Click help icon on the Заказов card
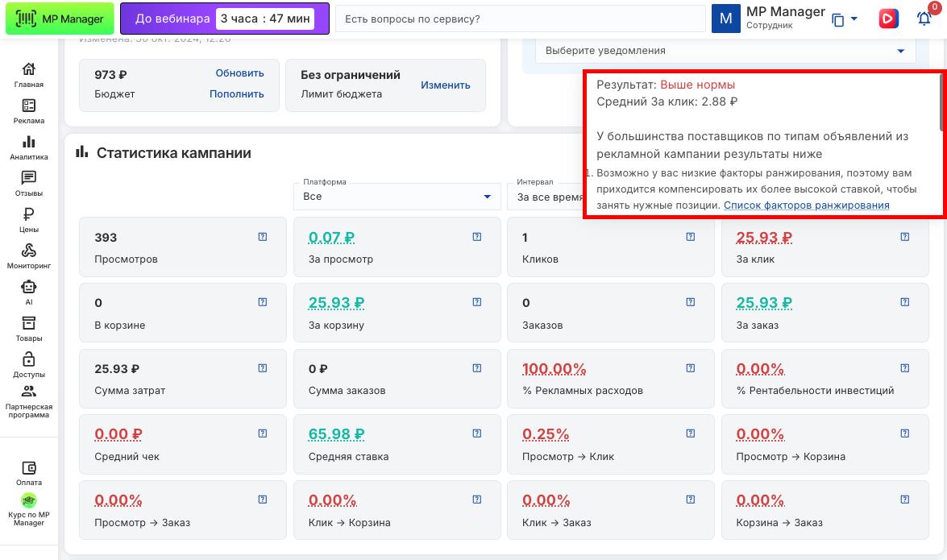This screenshot has width=947, height=560. (x=690, y=303)
